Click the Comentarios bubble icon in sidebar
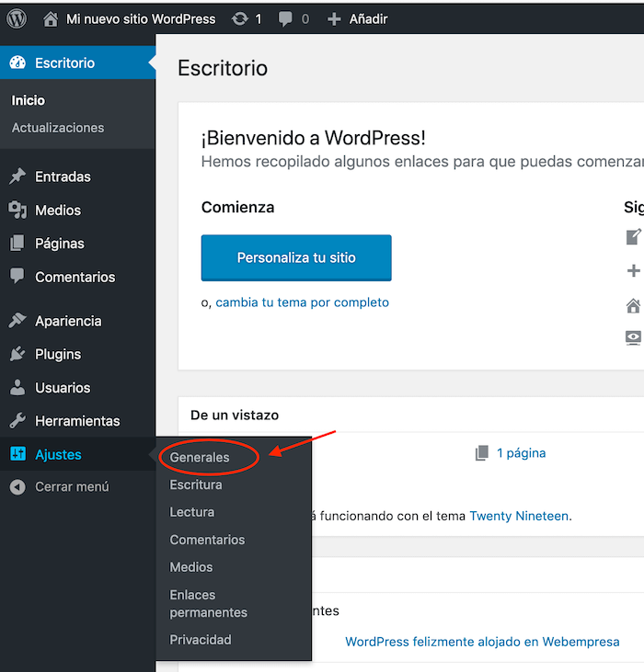The width and height of the screenshot is (644, 672). click(17, 277)
